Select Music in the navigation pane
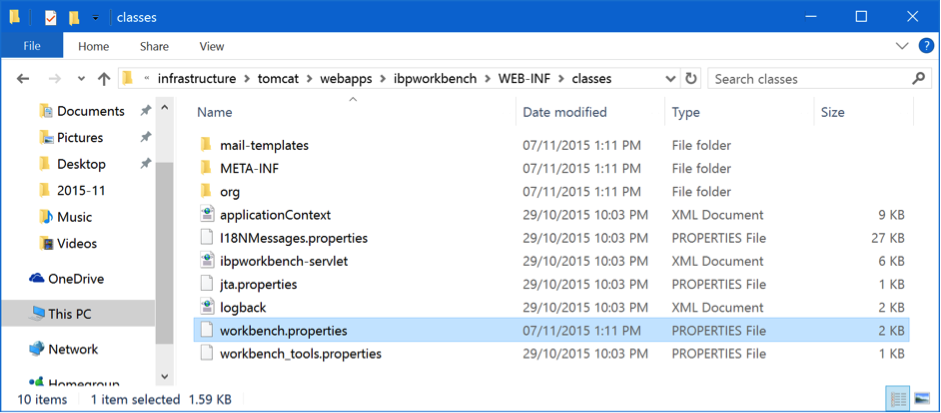941x413 pixels. (74, 217)
